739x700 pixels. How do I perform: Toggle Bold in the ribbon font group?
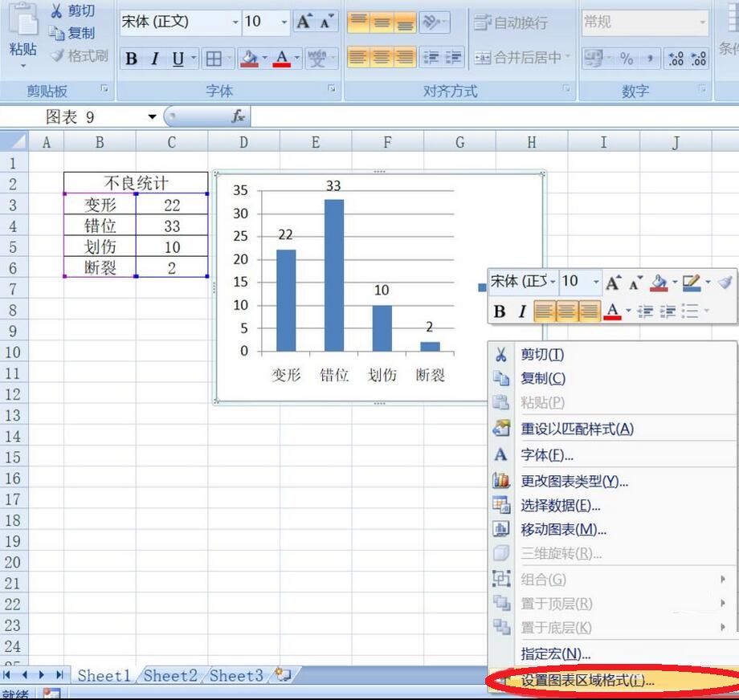pyautogui.click(x=132, y=59)
